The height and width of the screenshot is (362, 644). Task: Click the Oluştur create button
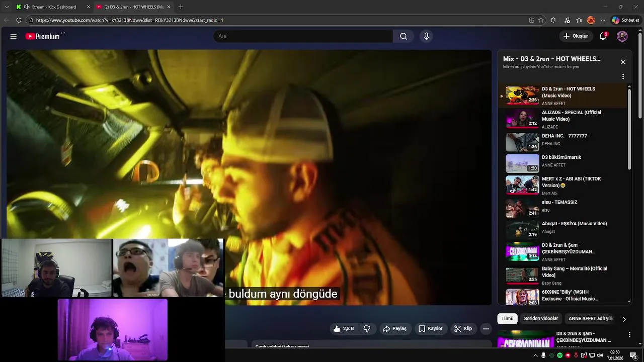[575, 36]
